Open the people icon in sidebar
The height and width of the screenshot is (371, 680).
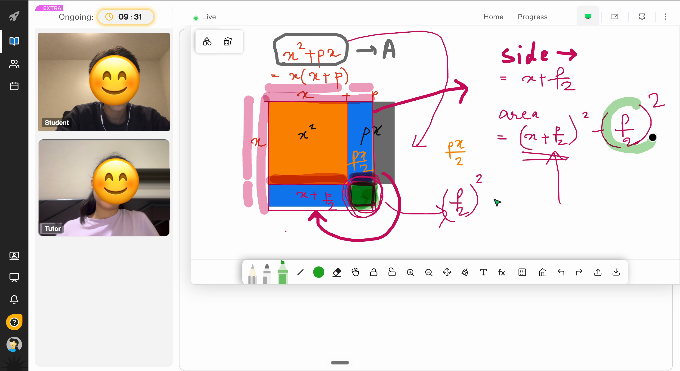click(14, 64)
